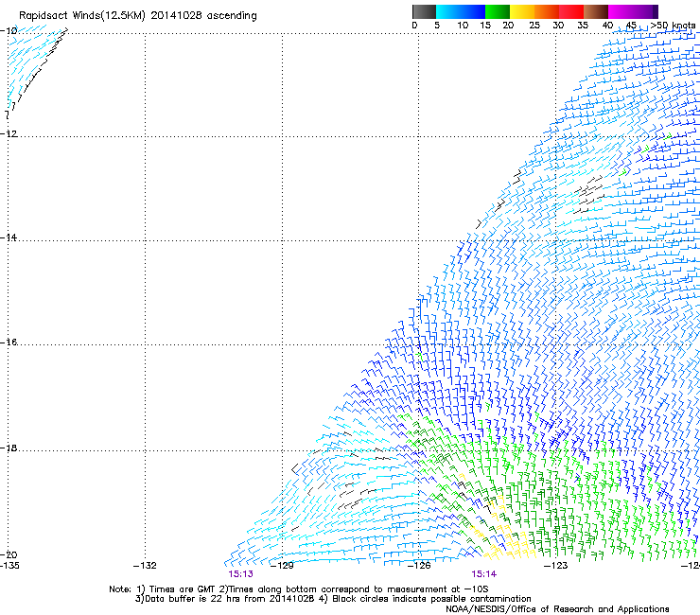
Task: Click the legend tick label '25'
Action: tap(534, 26)
